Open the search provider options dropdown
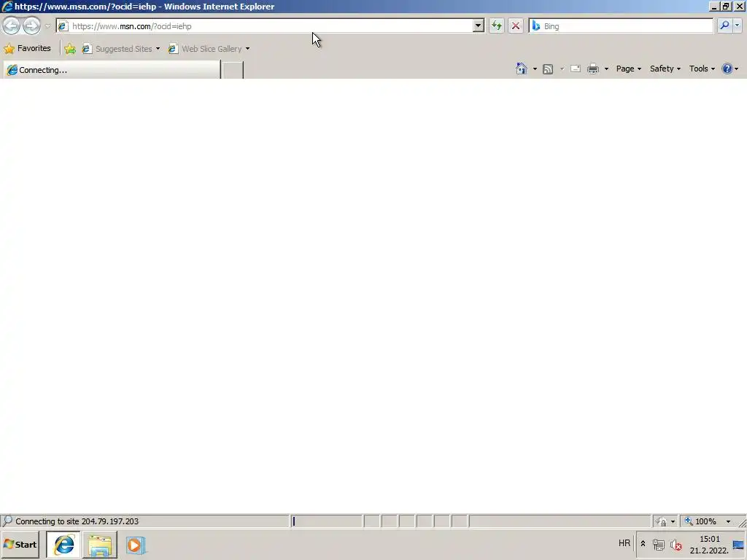 point(737,26)
